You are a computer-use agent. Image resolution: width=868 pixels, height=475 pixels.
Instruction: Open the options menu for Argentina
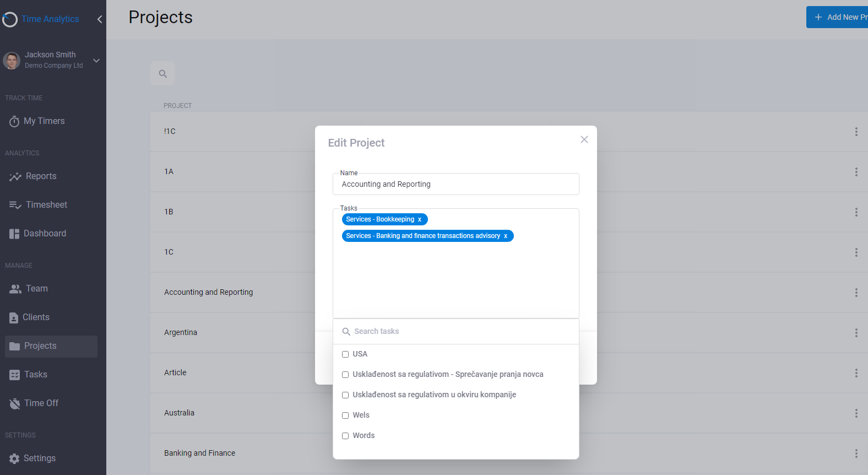(856, 333)
